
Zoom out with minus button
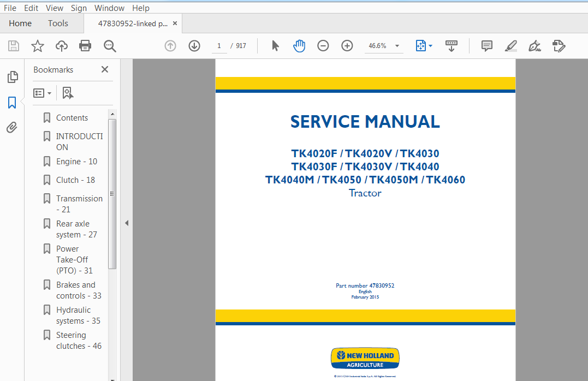(323, 46)
